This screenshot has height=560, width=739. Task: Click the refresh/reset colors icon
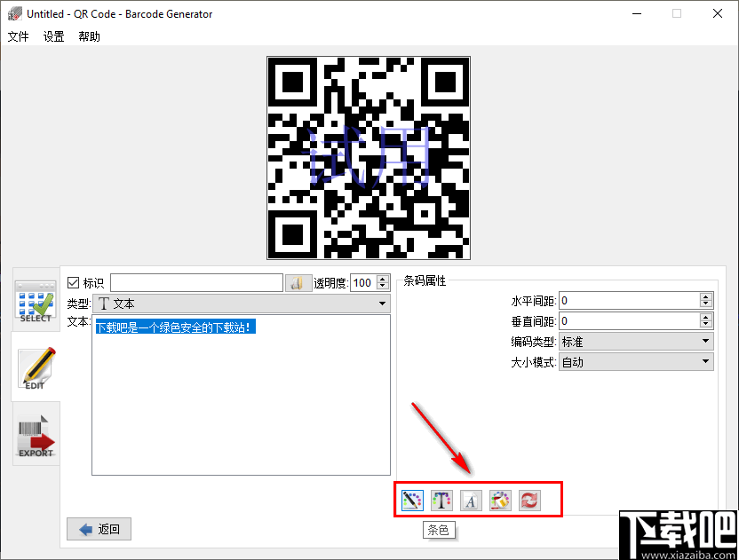529,500
